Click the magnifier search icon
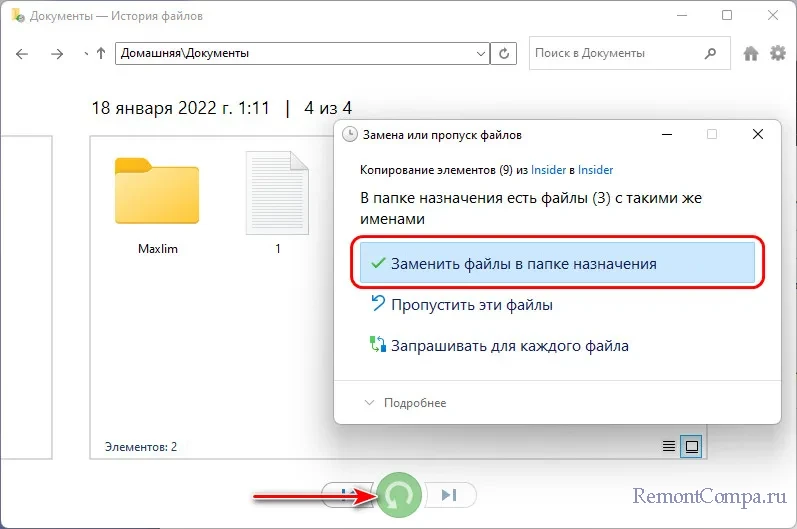The height and width of the screenshot is (529, 797). (709, 53)
